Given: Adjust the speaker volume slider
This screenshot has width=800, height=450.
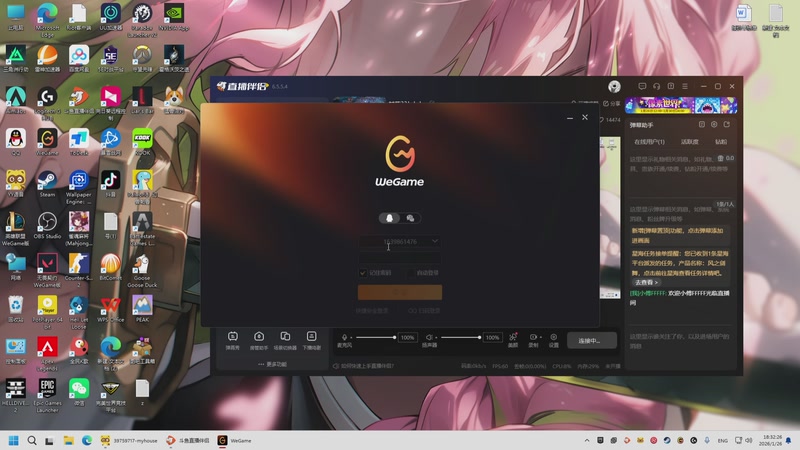Looking at the screenshot, I should point(461,337).
